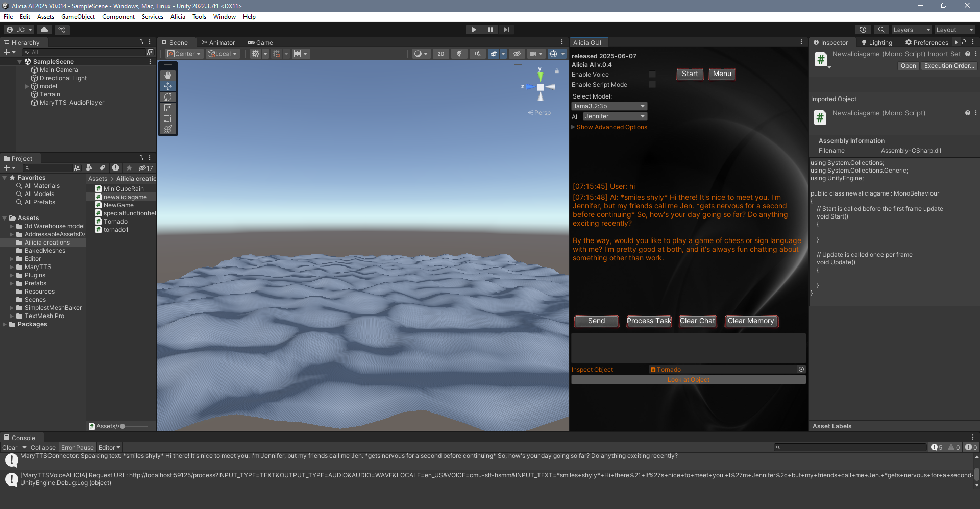Toggle scene effects icon

(x=493, y=54)
